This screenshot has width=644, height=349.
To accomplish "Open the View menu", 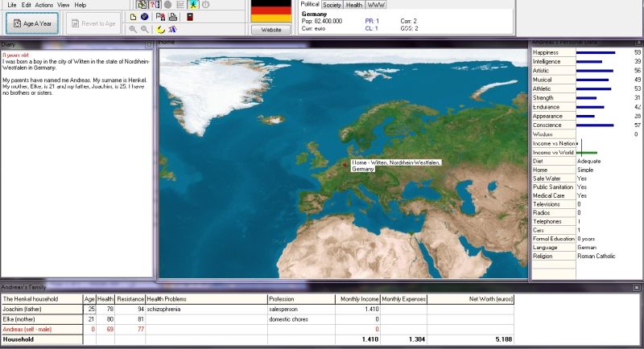I will click(x=64, y=5).
